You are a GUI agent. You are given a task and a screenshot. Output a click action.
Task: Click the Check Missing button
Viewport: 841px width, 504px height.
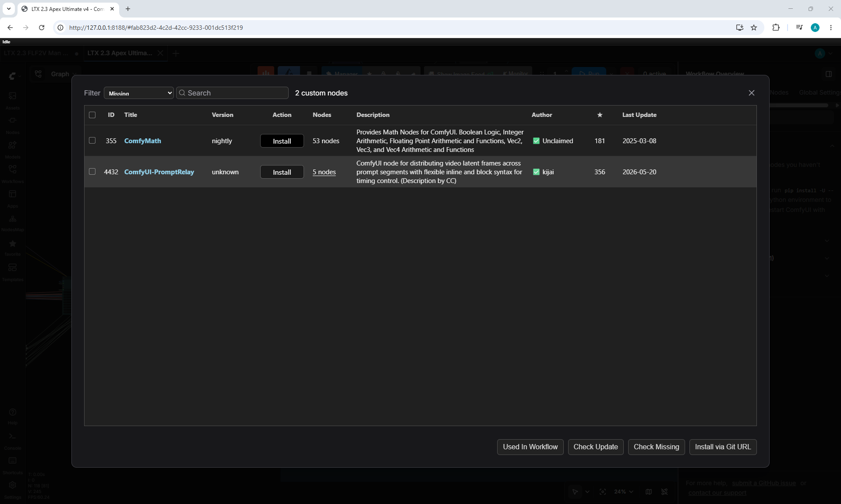click(656, 447)
